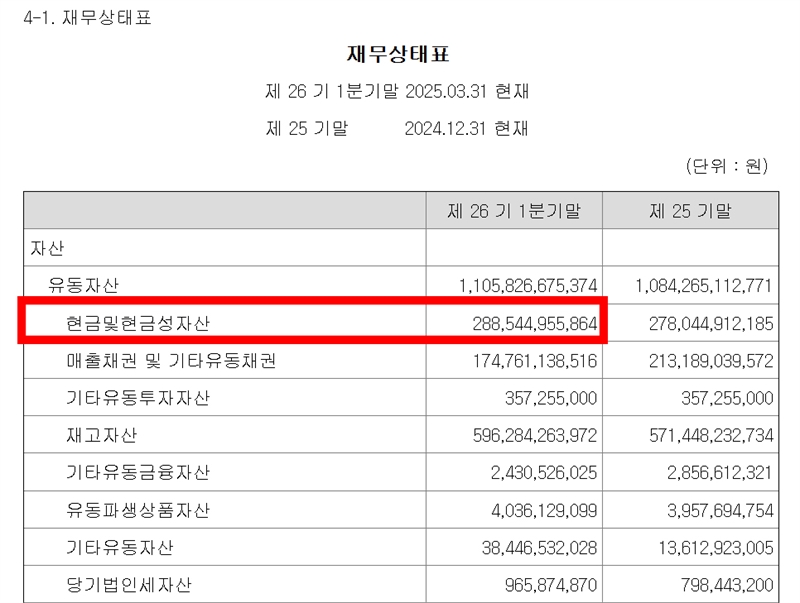The width and height of the screenshot is (800, 603).
Task: Click value 4,036,129,099
Action: click(544, 511)
